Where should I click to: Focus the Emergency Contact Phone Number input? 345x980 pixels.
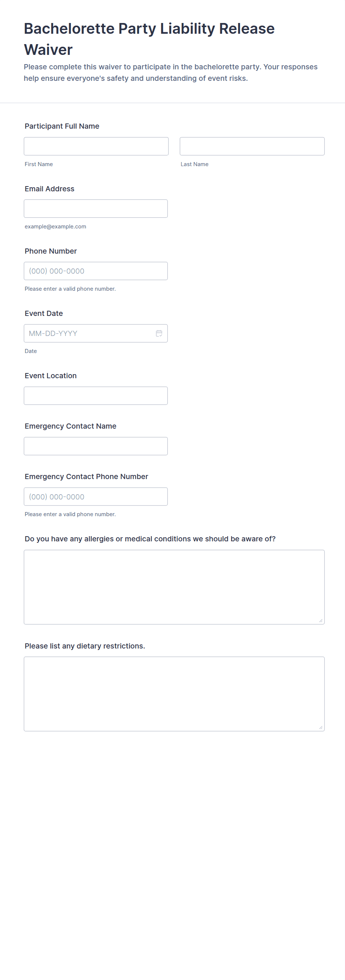tap(96, 497)
